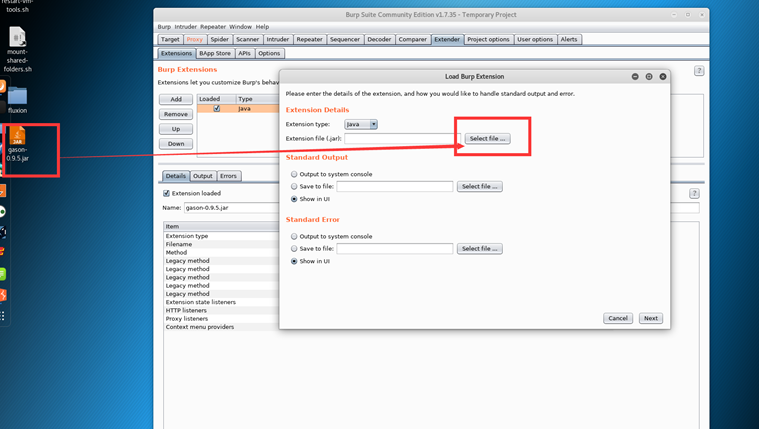This screenshot has width=759, height=429.
Task: Toggle the Extension loaded checkbox
Action: click(167, 193)
